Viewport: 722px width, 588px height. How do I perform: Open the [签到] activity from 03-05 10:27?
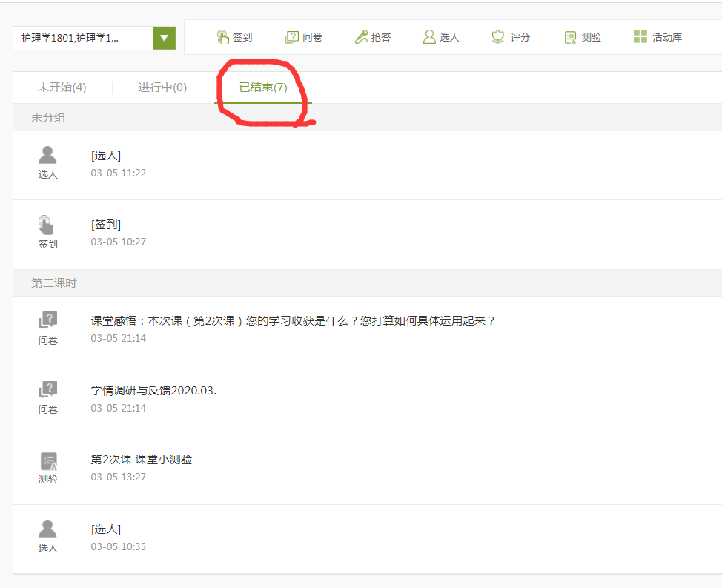[106, 225]
